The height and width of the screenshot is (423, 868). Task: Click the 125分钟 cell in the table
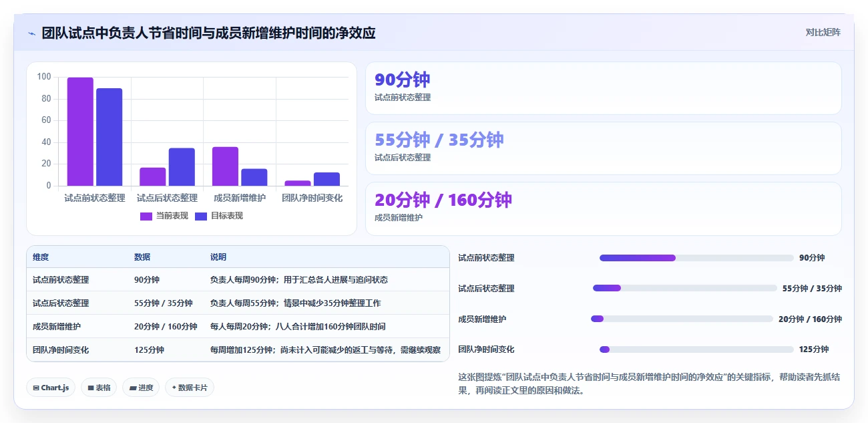[149, 350]
